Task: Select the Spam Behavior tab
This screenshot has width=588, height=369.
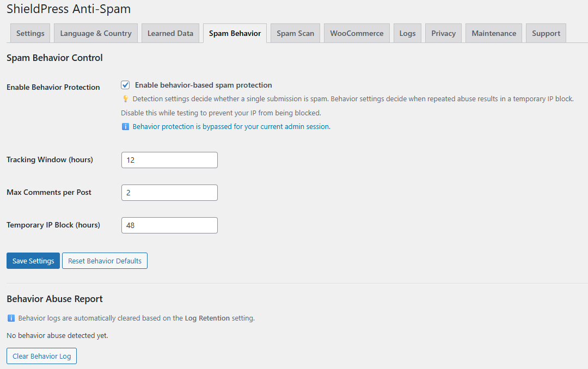Action: pyautogui.click(x=235, y=33)
